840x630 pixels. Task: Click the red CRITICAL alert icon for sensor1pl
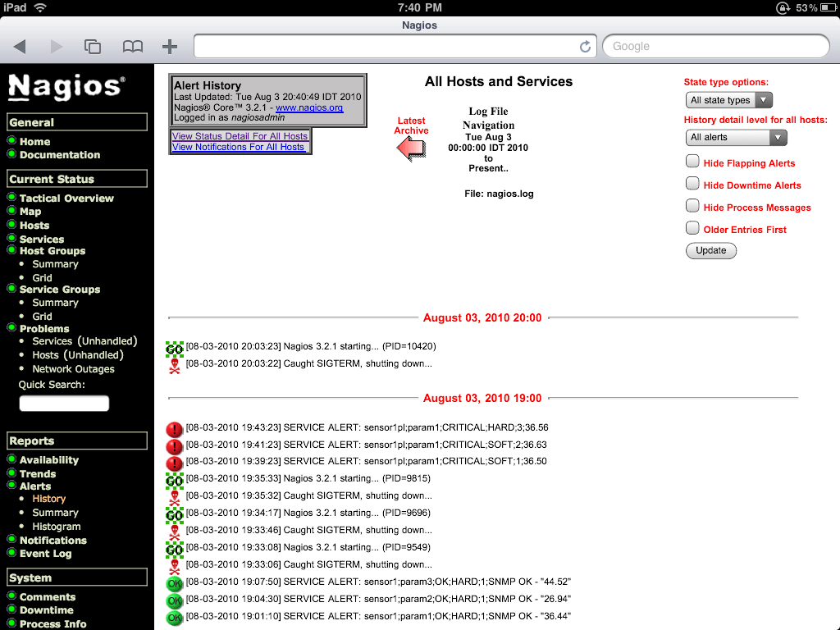173,427
